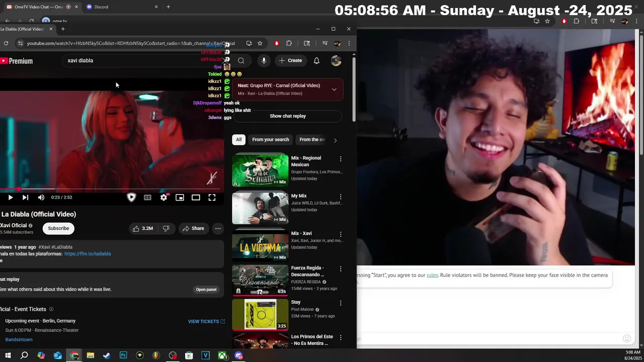Open YouTube account avatar menu
Screen dimensions: 644x362
(336, 61)
